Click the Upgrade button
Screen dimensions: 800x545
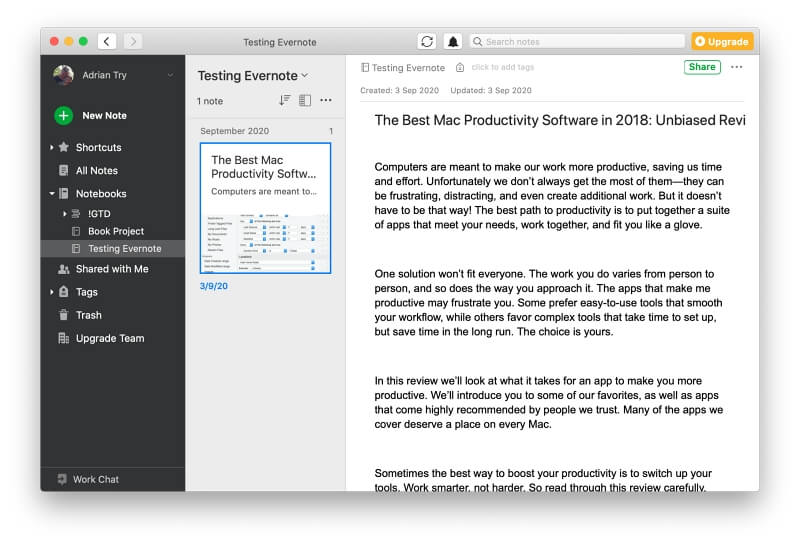pyautogui.click(x=722, y=41)
